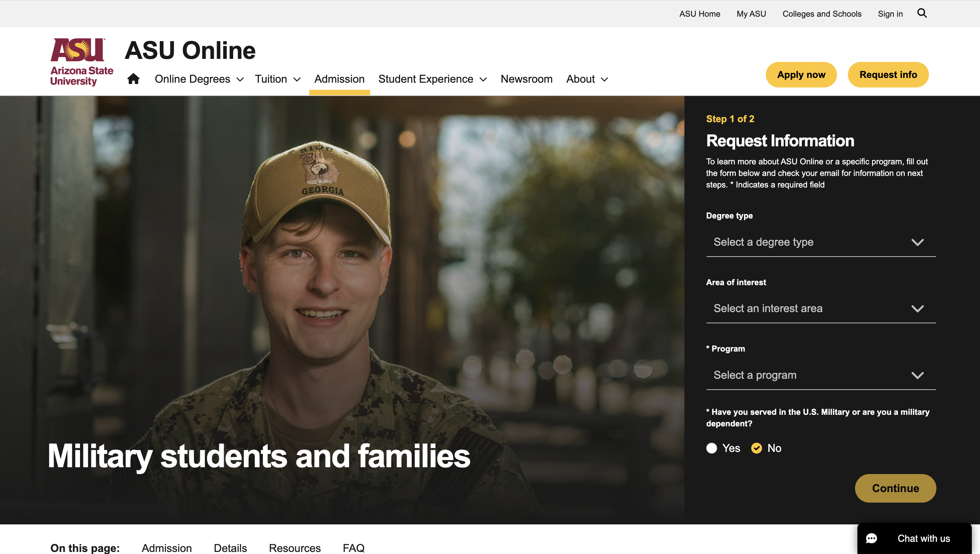Expand the Area of interest dropdown
The width and height of the screenshot is (980, 554).
821,308
